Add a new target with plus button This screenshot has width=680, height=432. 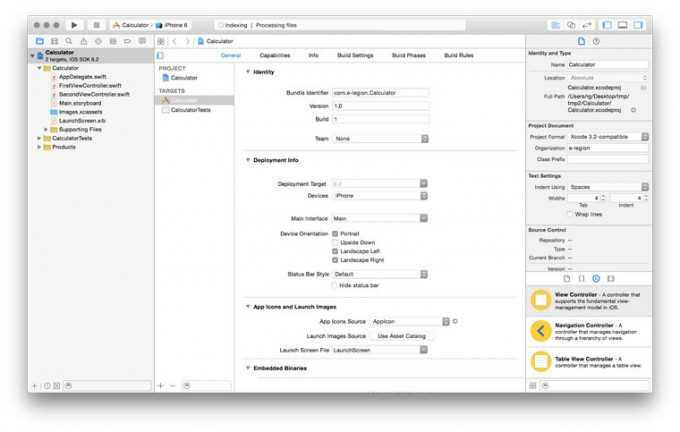(160, 386)
